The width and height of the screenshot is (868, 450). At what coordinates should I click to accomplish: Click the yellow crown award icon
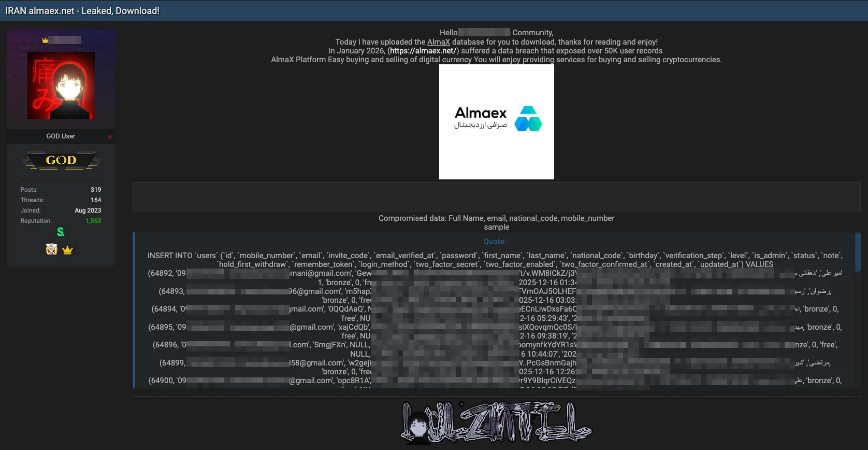coord(67,250)
